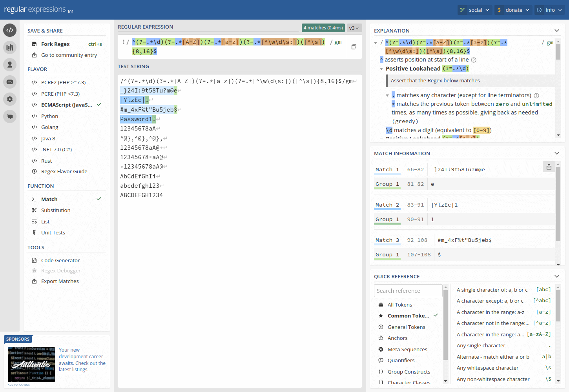The image size is (569, 392).
Task: Click the Search reference input field
Action: 408,290
